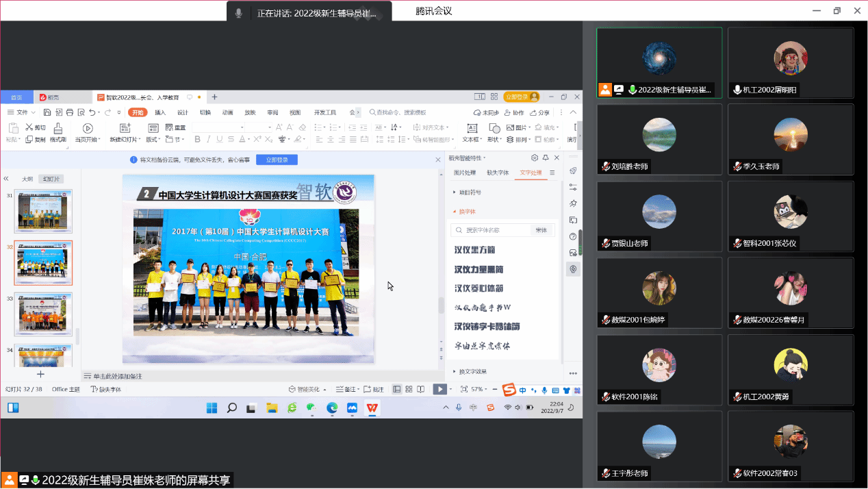Switch to the 缺失字体 panel tab
The image size is (868, 489).
(x=498, y=173)
